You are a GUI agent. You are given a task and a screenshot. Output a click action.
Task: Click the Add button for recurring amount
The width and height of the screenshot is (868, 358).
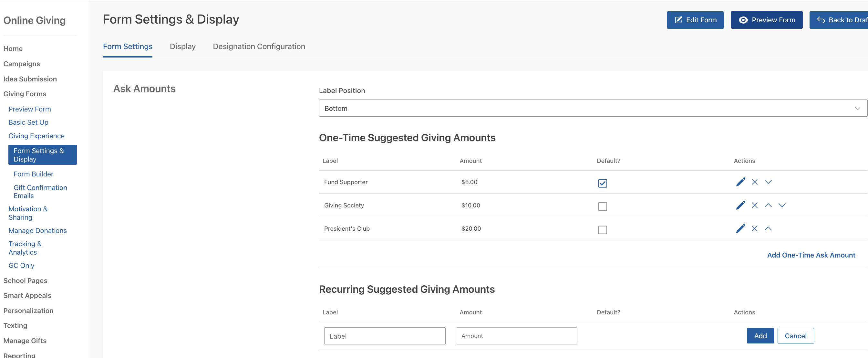(760, 336)
